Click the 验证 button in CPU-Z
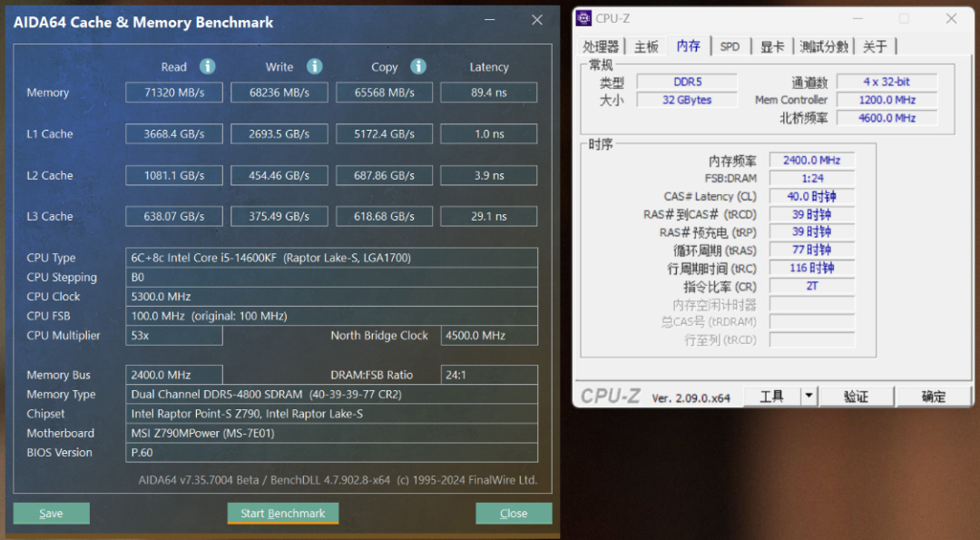The width and height of the screenshot is (980, 540). pos(857,397)
